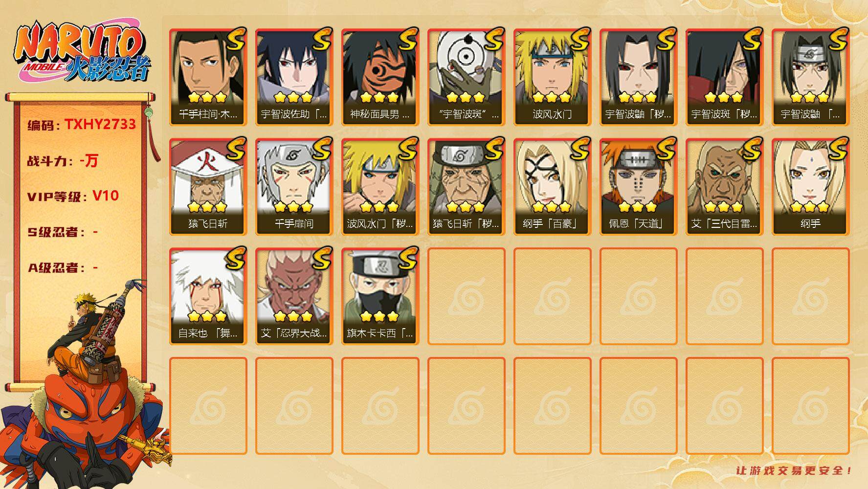Select the 波风水门 card in the top row
The image size is (868, 489).
coord(552,77)
